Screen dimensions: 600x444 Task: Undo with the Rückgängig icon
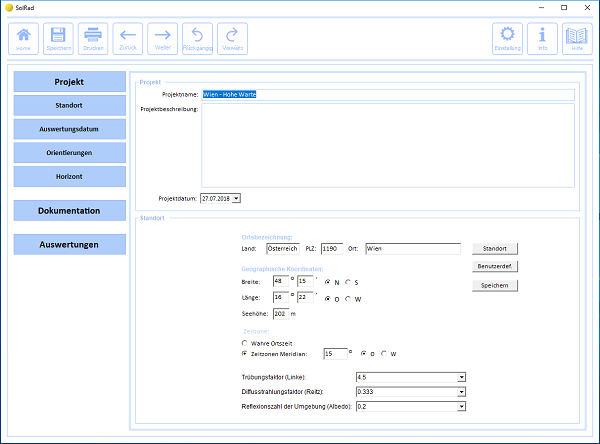197,38
